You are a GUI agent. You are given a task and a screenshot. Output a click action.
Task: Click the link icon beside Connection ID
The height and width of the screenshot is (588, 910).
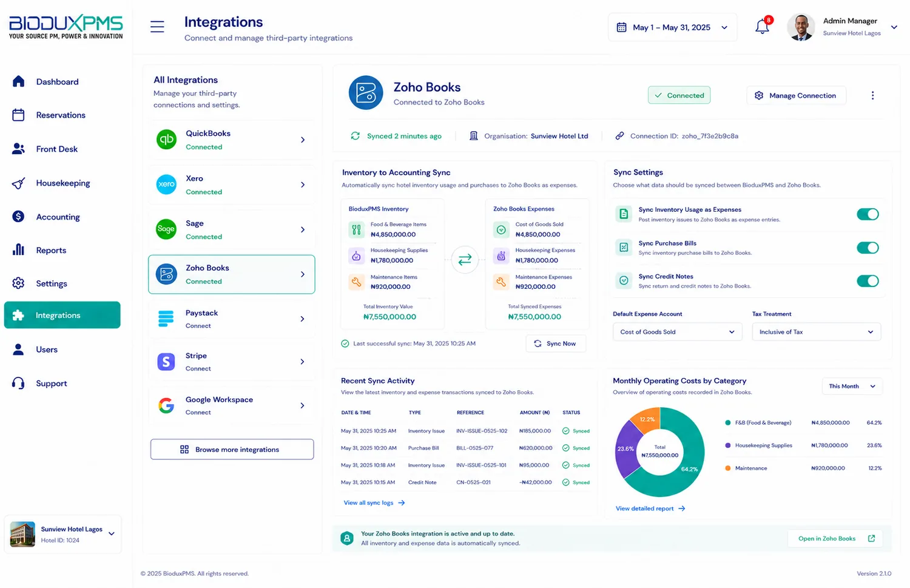(619, 136)
